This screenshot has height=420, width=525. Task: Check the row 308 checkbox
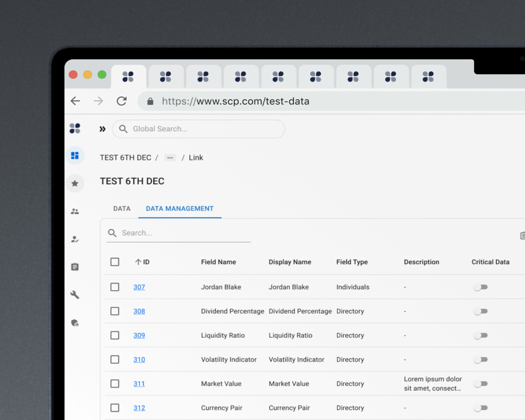click(115, 311)
